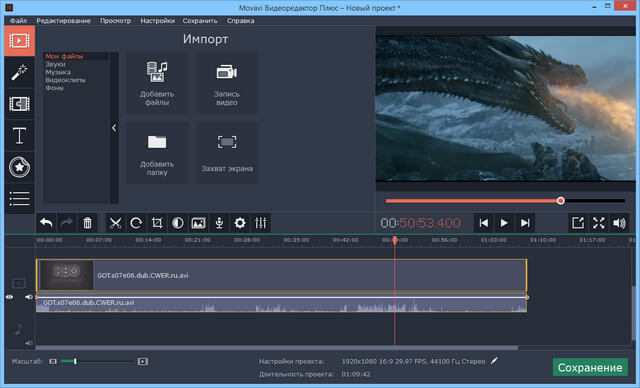Open the Import media tab in sidebar
Image resolution: width=640 pixels, height=388 pixels.
point(19,41)
